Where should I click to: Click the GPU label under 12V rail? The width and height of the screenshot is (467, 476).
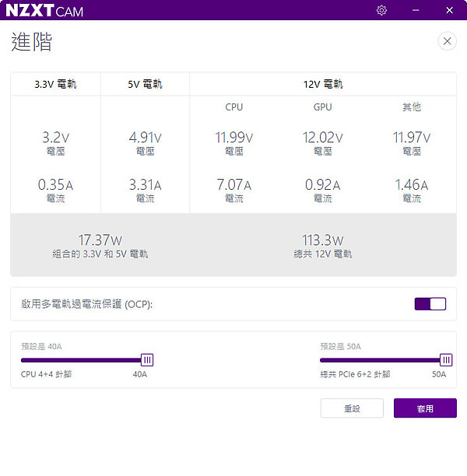(323, 107)
